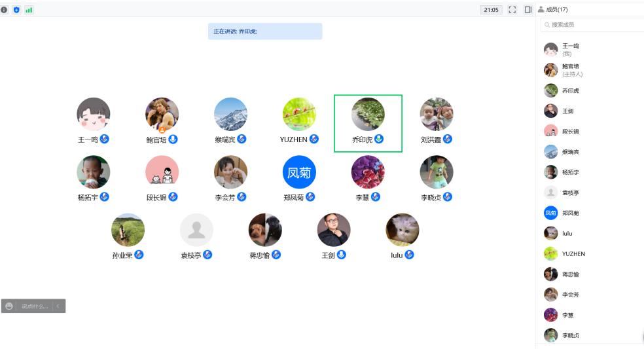Check the green network signal icon
The width and height of the screenshot is (644, 349).
pos(29,10)
